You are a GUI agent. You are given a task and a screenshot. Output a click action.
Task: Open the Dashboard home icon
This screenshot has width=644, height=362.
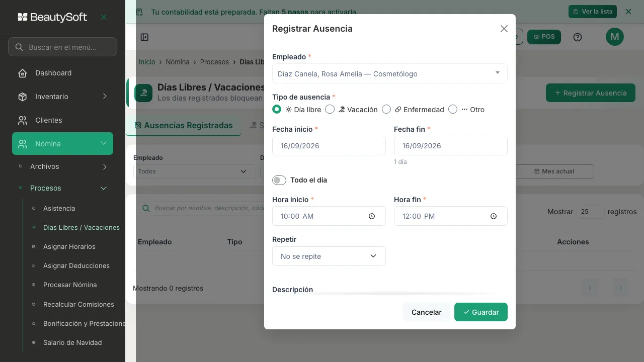coord(23,73)
